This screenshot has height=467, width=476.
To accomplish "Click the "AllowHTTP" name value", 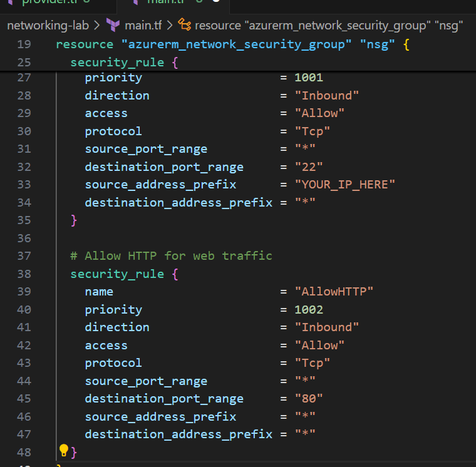I will coord(334,292).
